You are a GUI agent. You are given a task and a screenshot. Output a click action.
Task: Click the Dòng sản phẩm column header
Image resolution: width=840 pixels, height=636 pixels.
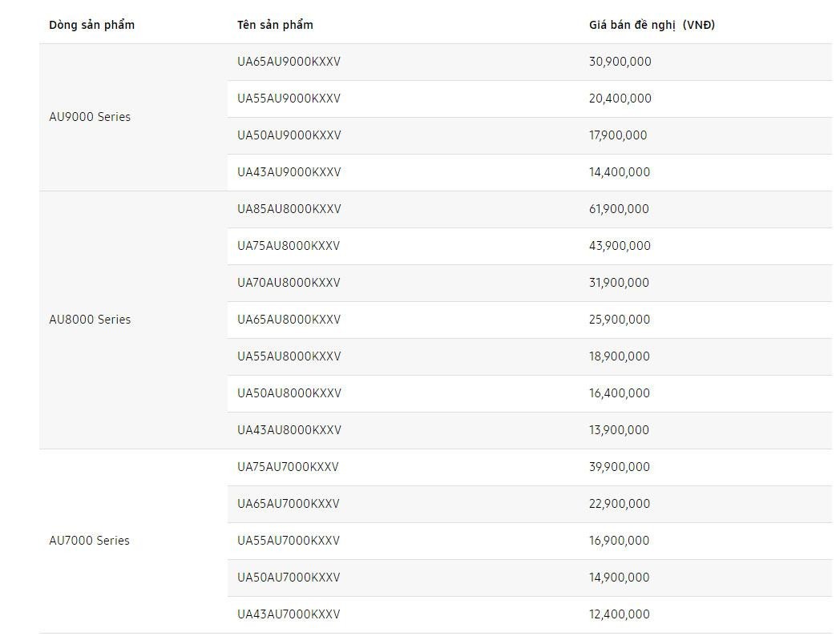pos(91,25)
